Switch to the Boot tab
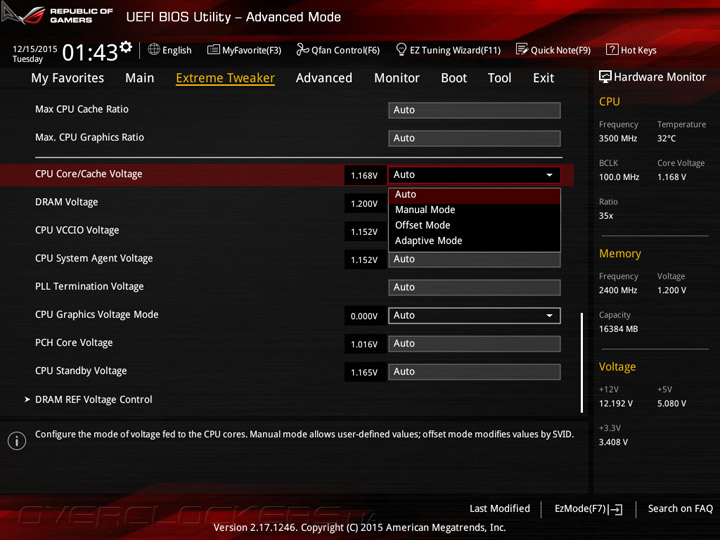Image resolution: width=720 pixels, height=540 pixels. (x=454, y=78)
